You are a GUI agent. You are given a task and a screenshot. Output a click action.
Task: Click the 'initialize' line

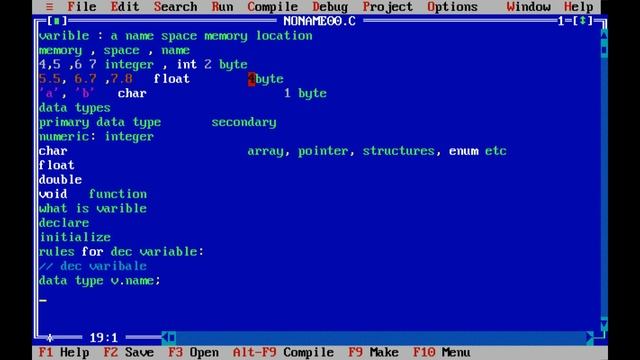tap(75, 237)
